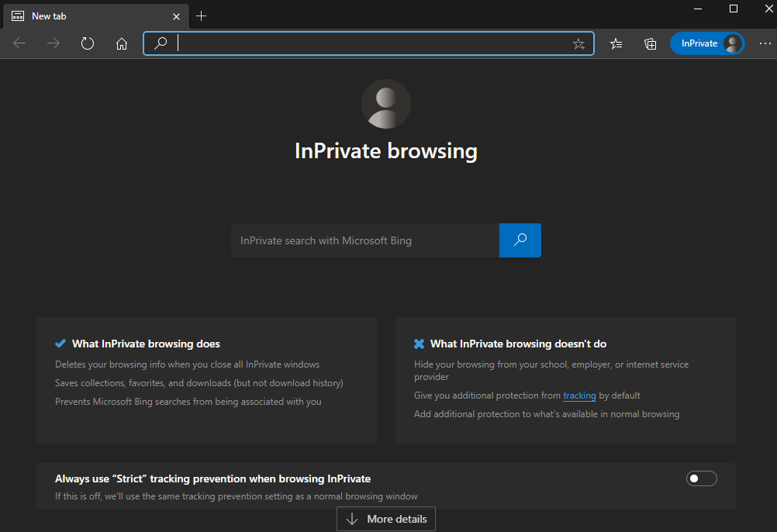Open the Favorites list icon
Image resolution: width=777 pixels, height=532 pixels.
pos(616,43)
